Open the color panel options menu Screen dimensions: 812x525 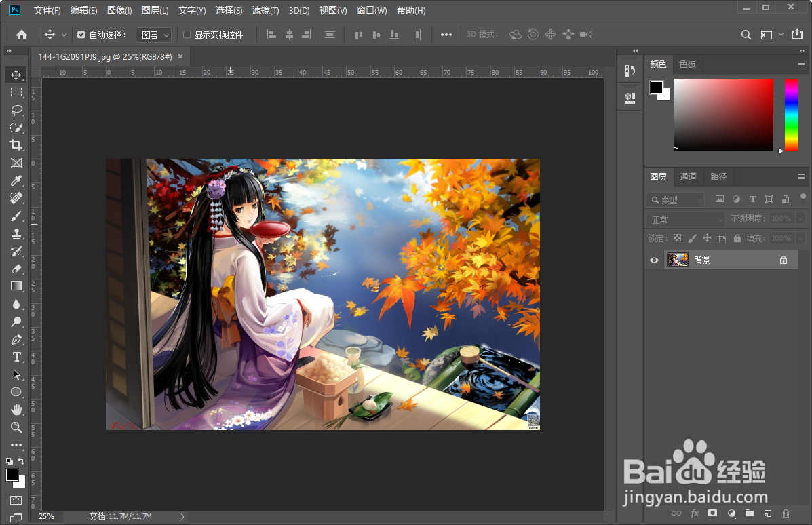[801, 64]
